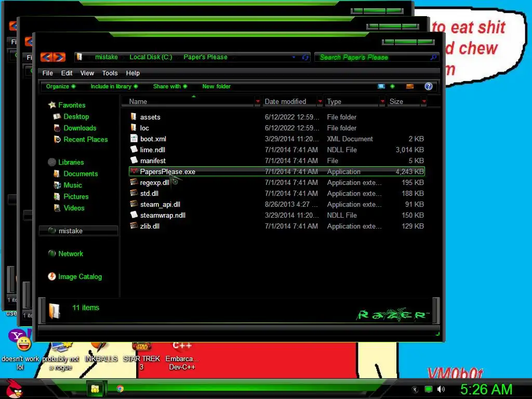Go forward with the right arrow button
The width and height of the screenshot is (532, 399).
(x=59, y=57)
